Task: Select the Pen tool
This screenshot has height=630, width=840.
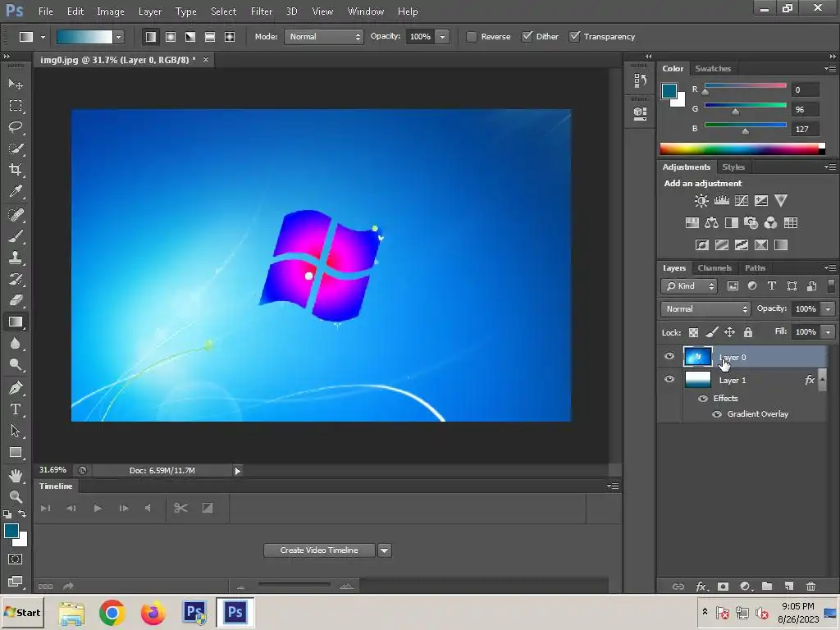Action: (16, 388)
